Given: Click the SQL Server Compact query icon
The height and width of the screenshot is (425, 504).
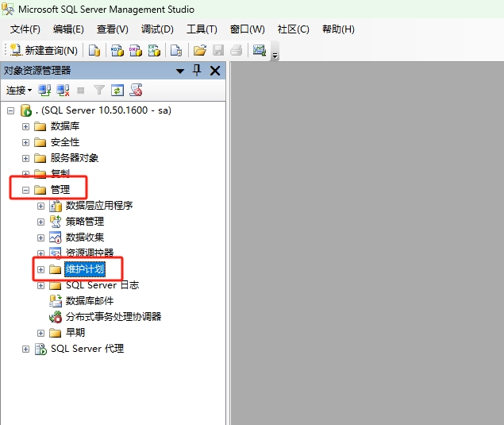Looking at the screenshot, I should tap(176, 50).
